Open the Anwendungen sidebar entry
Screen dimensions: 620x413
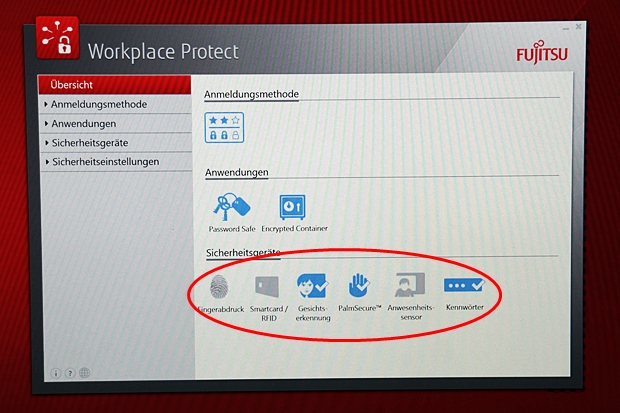[x=115, y=124]
